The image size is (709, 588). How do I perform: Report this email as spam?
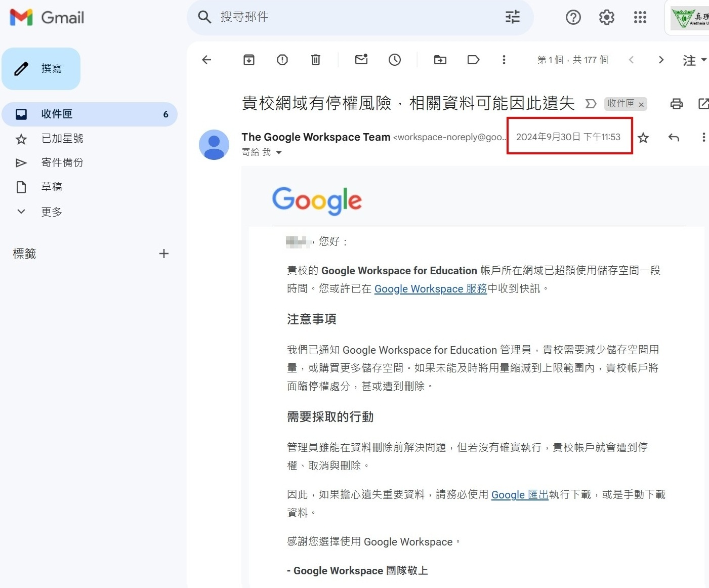282,60
